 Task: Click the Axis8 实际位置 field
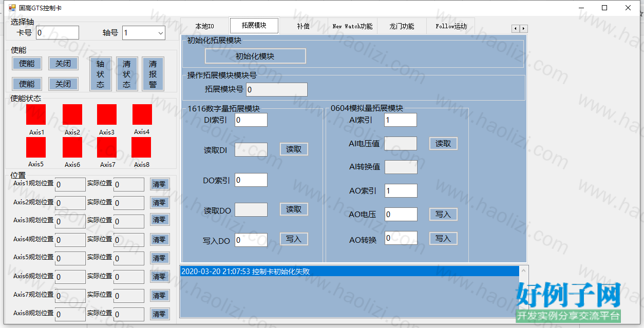[x=129, y=314]
